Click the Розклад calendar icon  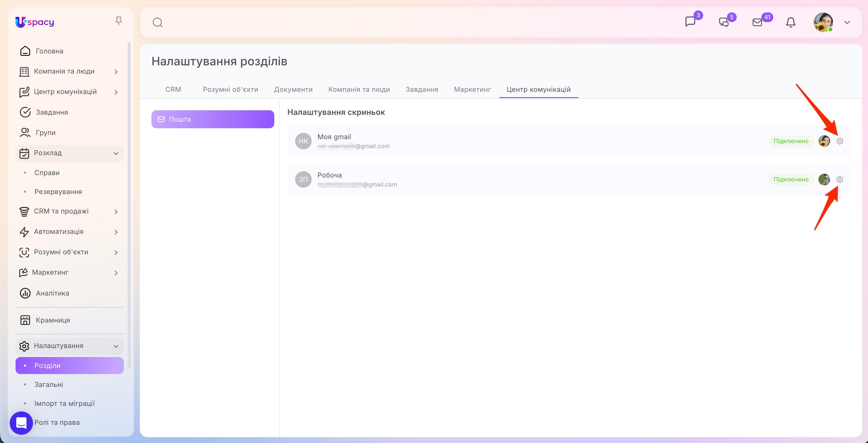click(24, 153)
